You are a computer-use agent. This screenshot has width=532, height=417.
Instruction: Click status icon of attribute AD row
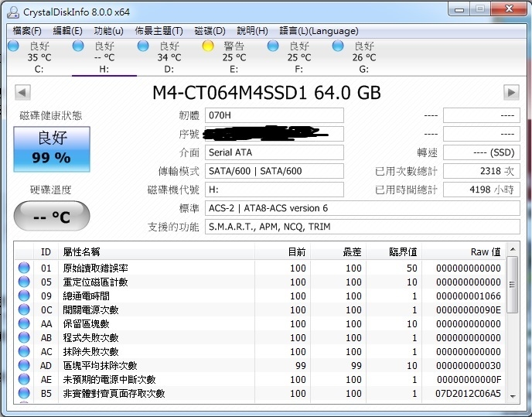(x=24, y=365)
